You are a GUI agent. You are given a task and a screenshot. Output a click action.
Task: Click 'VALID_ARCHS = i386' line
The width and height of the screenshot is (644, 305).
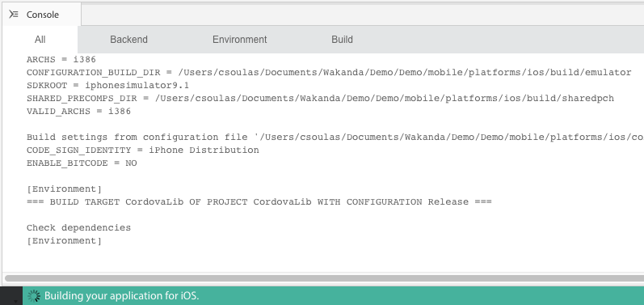[79, 112]
